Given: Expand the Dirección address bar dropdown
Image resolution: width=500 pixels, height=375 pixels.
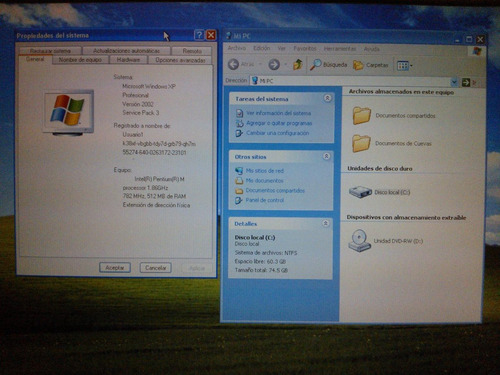Looking at the screenshot, I should [454, 82].
